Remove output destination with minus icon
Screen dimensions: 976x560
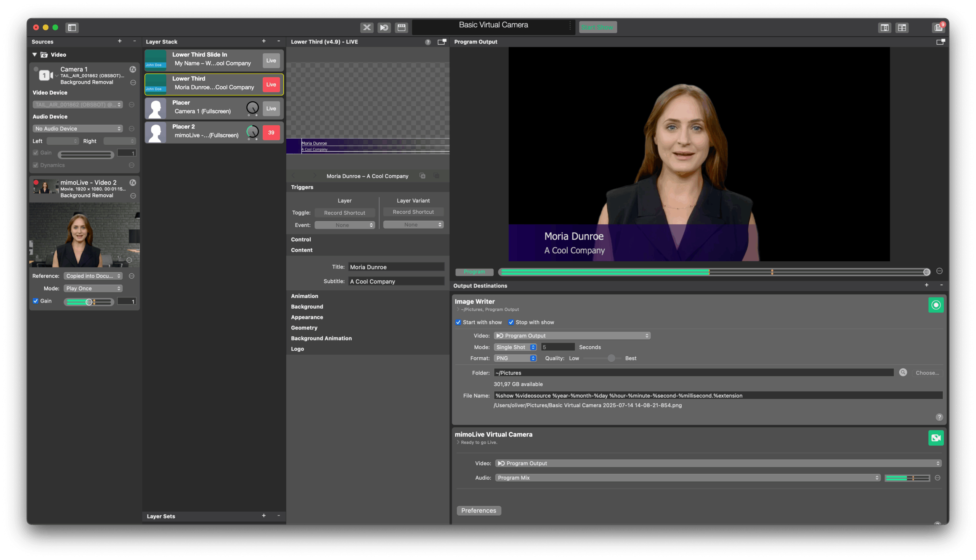point(941,285)
